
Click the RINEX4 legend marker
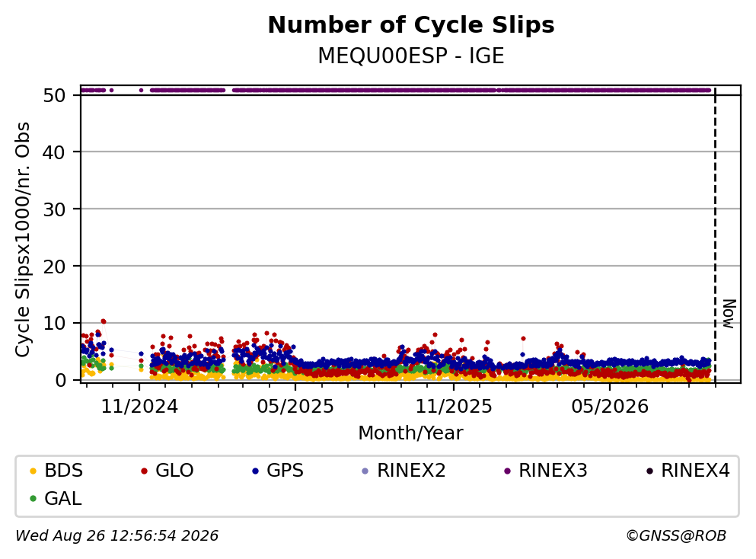[x=649, y=471]
